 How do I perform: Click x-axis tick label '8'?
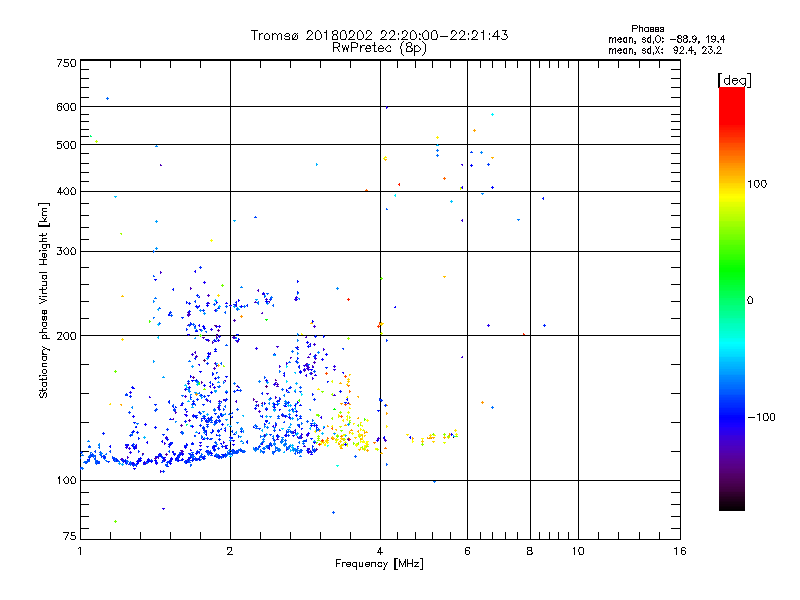(x=530, y=551)
